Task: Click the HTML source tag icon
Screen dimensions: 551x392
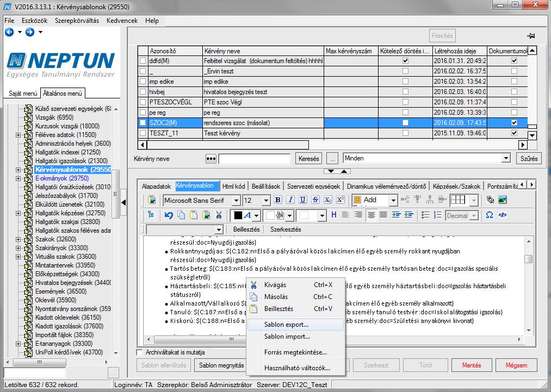Action: click(502, 215)
